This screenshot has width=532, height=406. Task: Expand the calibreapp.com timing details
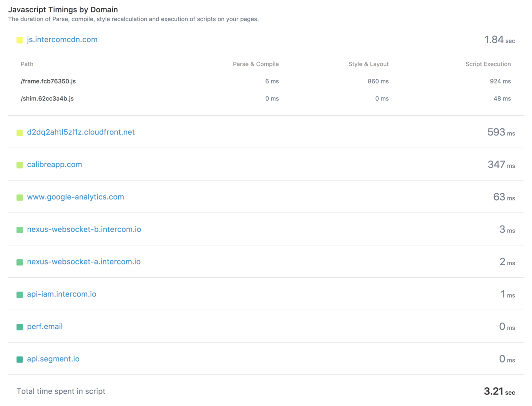(55, 164)
